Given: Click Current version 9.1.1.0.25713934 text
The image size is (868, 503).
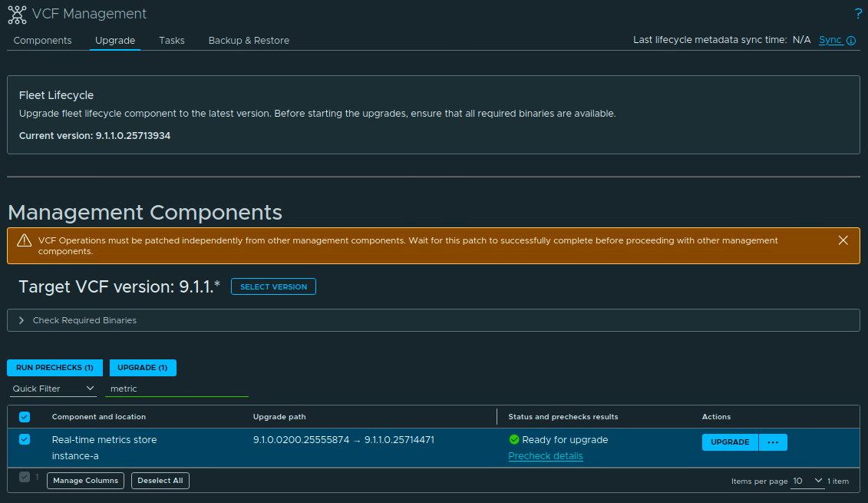Looking at the screenshot, I should pos(94,136).
